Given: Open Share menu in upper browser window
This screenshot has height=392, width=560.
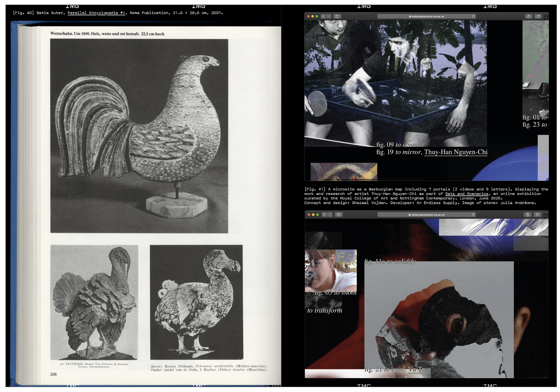Looking at the screenshot, I should (x=529, y=16).
